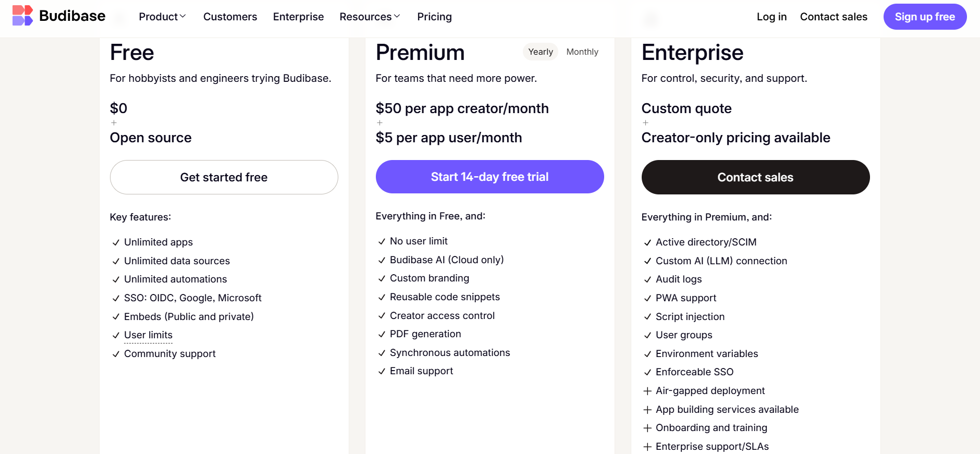Click the plus icon beside Air-gapped deployment
Image resolution: width=980 pixels, height=454 pixels.
pos(647,391)
